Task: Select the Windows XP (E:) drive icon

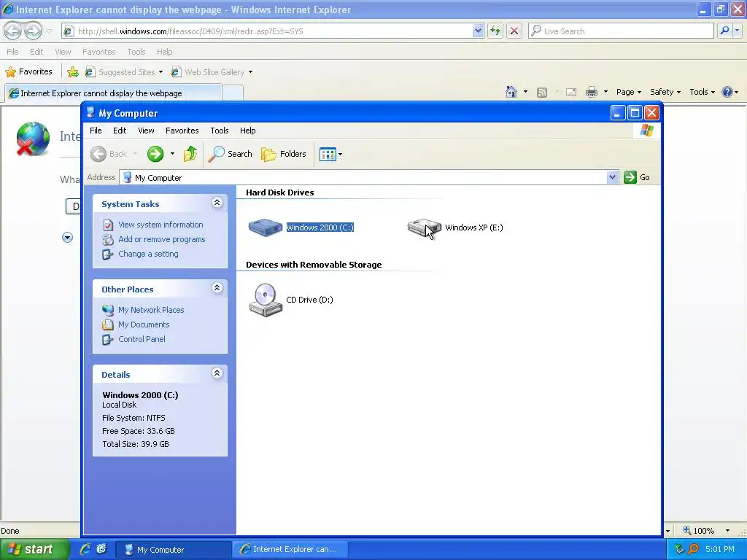Action: 424,227
